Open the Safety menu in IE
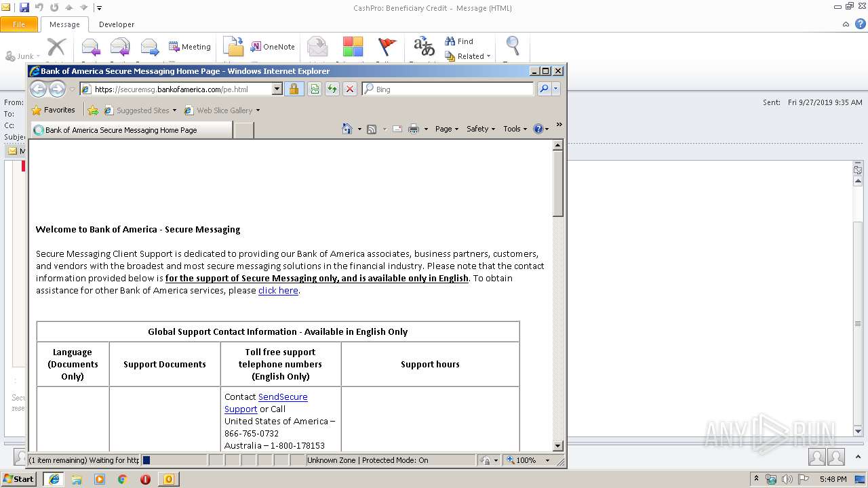The height and width of the screenshot is (488, 868). click(x=481, y=129)
